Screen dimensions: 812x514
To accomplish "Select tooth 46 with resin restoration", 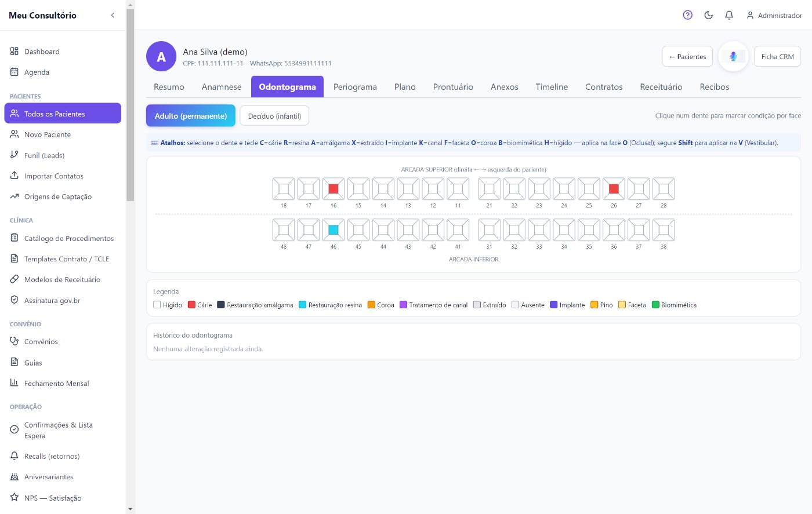I will click(x=333, y=230).
